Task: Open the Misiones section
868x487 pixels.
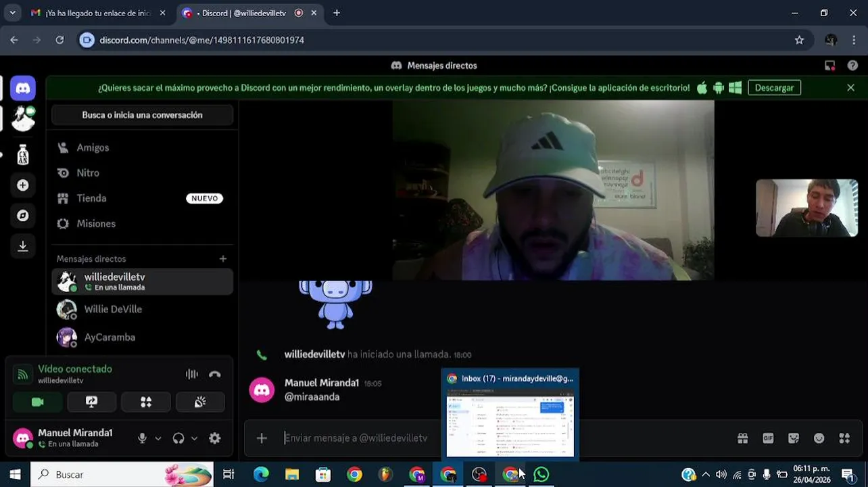Action: tap(142, 223)
